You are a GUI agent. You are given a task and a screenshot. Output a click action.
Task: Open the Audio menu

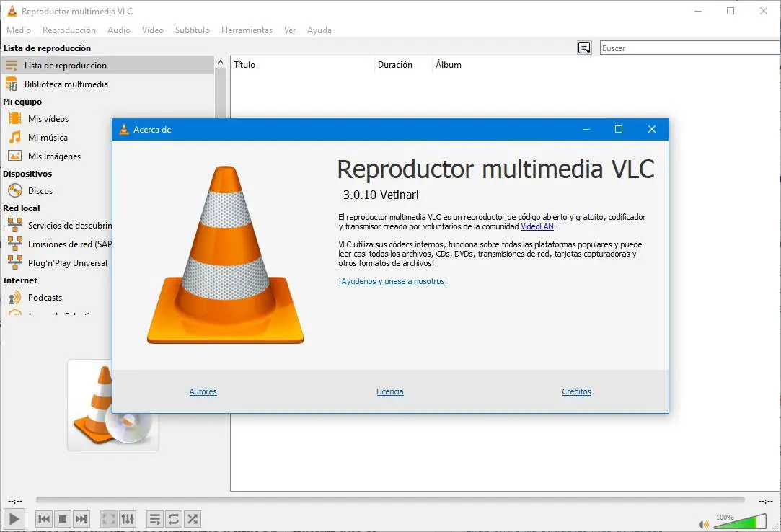click(x=119, y=30)
